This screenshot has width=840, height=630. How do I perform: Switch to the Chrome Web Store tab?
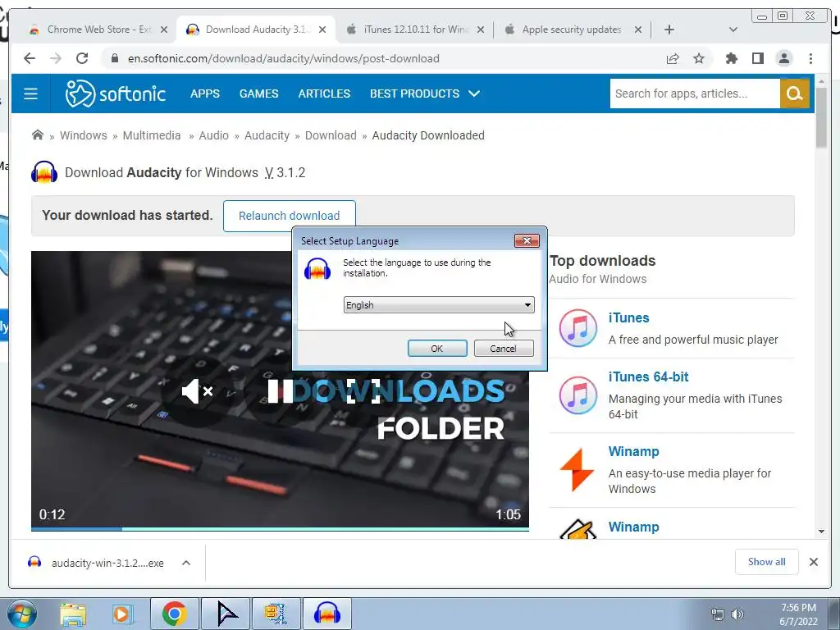coord(99,30)
